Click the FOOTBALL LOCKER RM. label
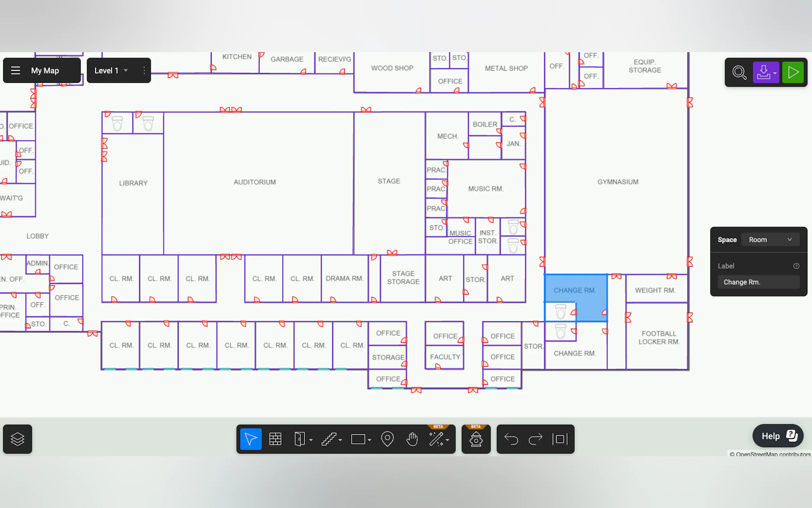The height and width of the screenshot is (508, 812). (x=659, y=338)
